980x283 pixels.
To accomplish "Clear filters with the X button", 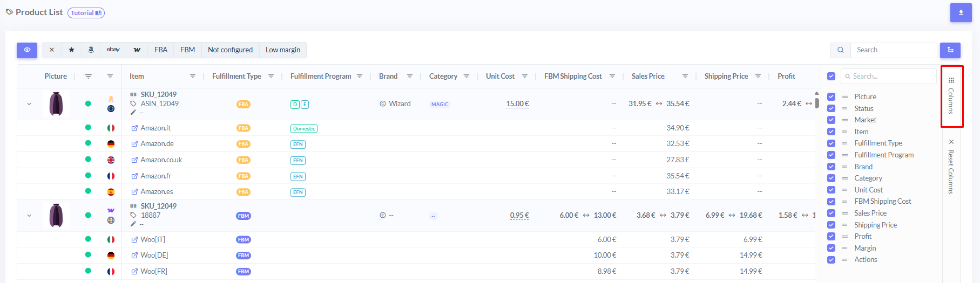I will (51, 50).
